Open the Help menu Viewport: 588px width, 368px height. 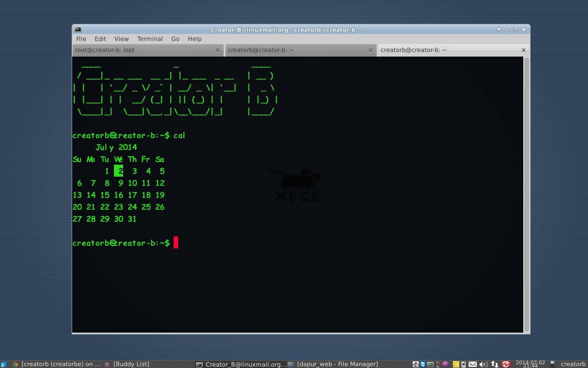[x=194, y=39]
